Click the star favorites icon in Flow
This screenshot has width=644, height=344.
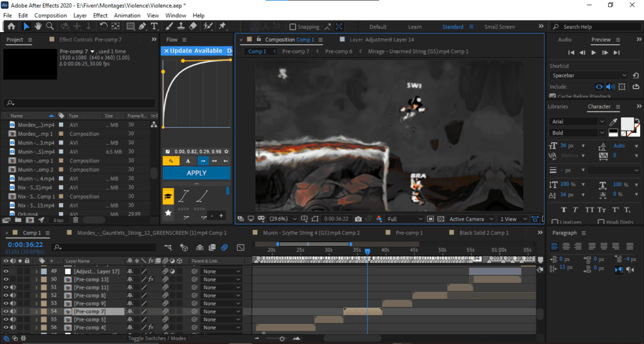[168, 213]
